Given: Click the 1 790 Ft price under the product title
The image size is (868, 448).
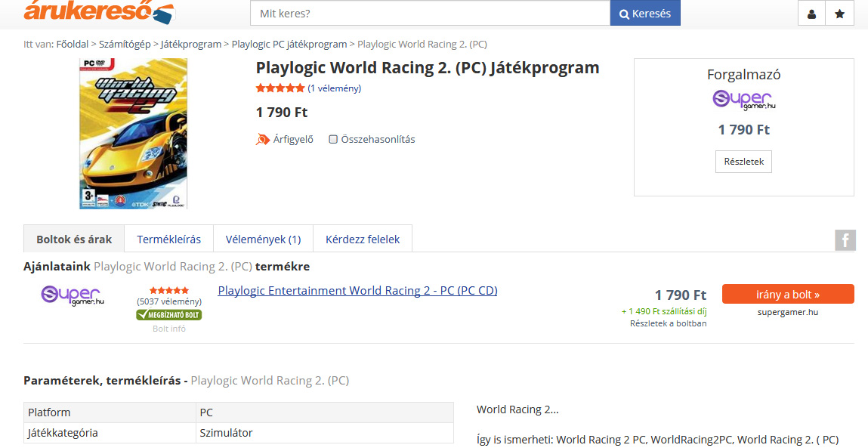Looking at the screenshot, I should tap(281, 113).
